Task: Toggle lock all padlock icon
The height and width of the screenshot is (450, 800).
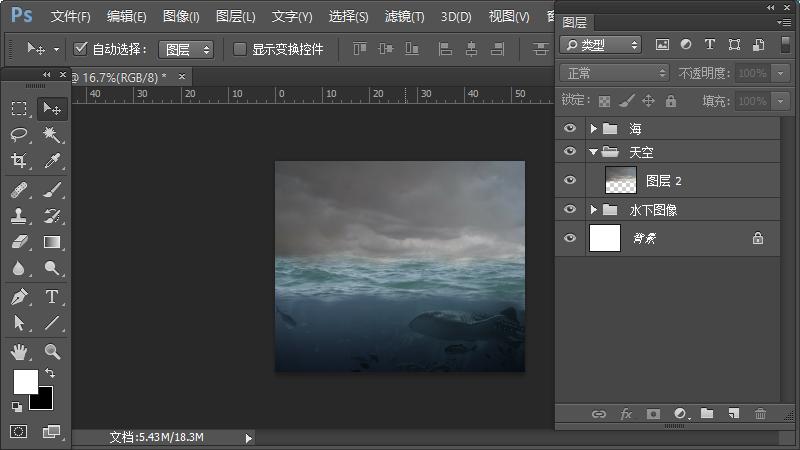Action: (671, 101)
